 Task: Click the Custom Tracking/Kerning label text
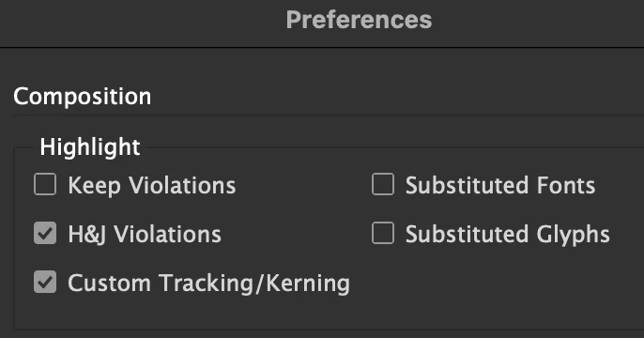pyautogui.click(x=209, y=284)
